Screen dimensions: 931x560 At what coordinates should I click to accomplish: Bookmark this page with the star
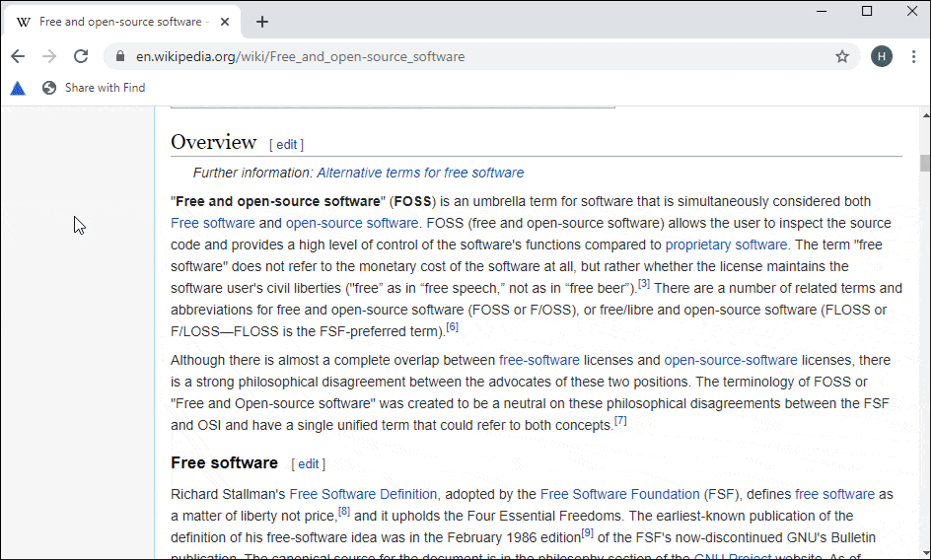pos(842,56)
